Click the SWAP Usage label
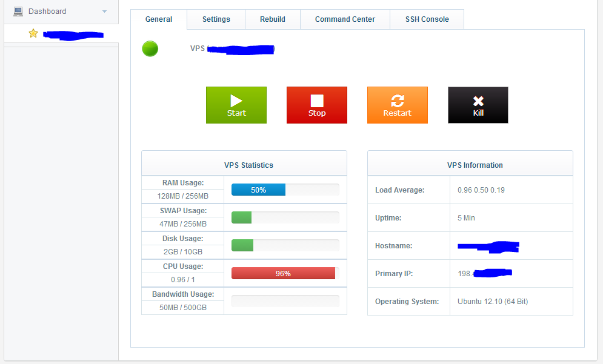This screenshot has width=603, height=364. (183, 211)
